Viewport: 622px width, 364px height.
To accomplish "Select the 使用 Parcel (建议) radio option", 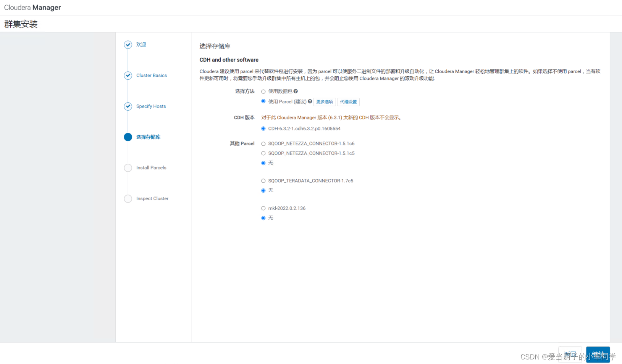I will (263, 101).
